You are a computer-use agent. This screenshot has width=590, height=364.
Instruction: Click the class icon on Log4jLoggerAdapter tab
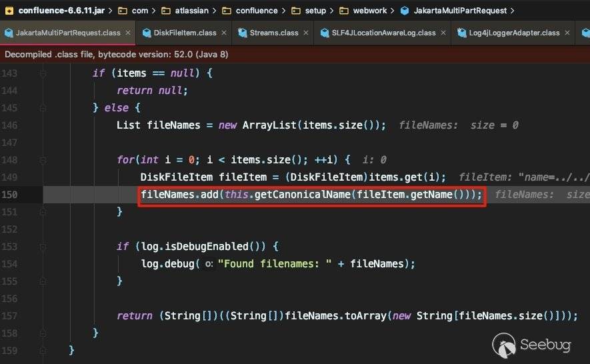point(462,33)
